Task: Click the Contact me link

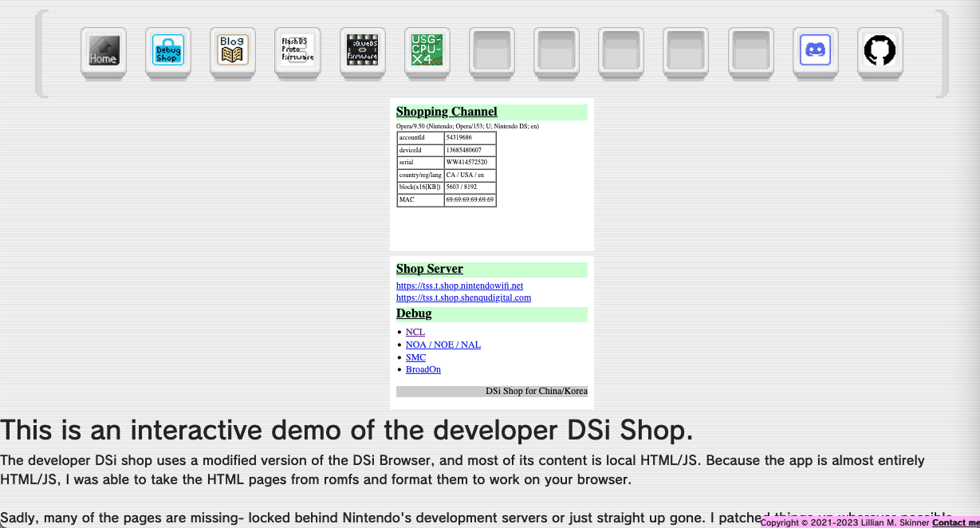Action: (x=955, y=522)
